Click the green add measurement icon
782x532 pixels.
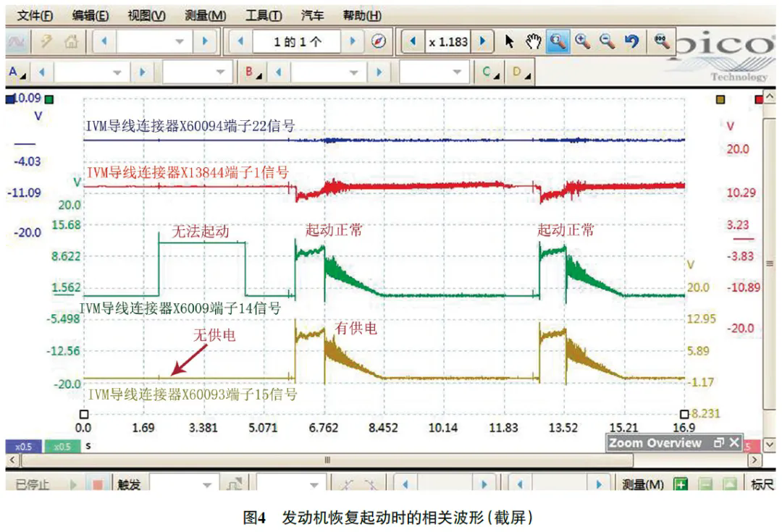pyautogui.click(x=681, y=484)
